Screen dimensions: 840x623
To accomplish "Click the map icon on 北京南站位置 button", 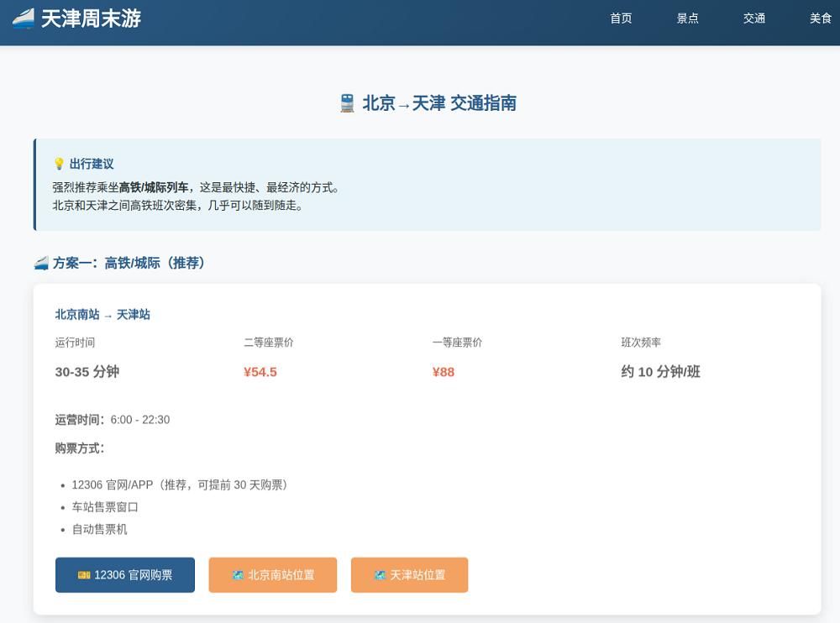I will [x=238, y=575].
